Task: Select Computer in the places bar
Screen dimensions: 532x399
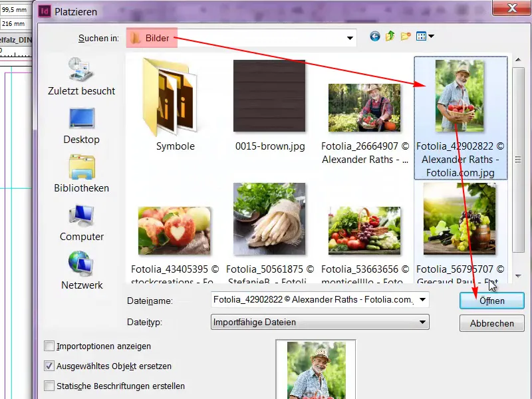Action: point(81,223)
